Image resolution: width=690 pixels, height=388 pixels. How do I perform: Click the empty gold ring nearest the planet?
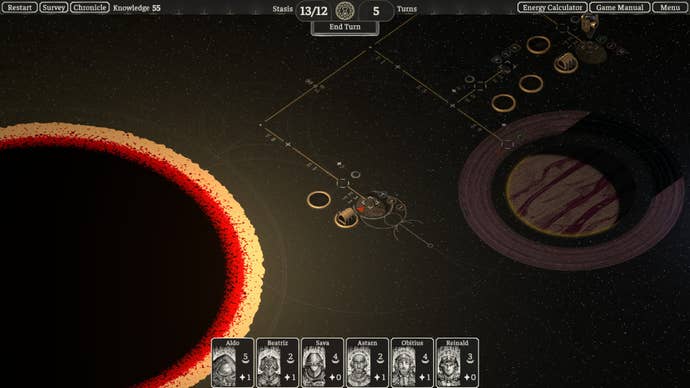coord(503,103)
